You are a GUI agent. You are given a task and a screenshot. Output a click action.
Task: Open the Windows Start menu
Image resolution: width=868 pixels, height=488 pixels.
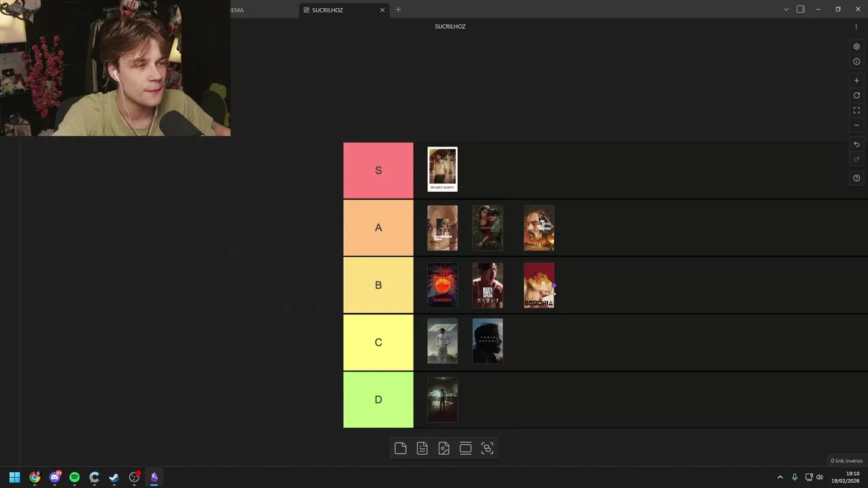pos(14,477)
